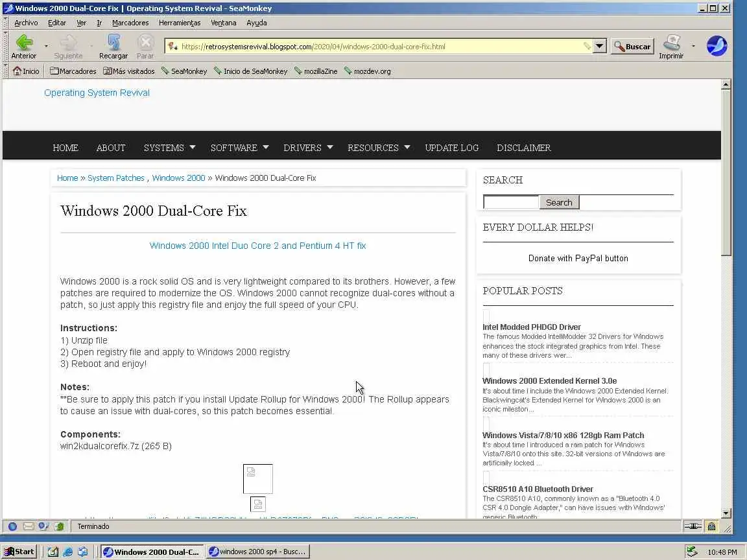Switch to windows 2000 sp4 - Busc... taskbar window
747x560 pixels.
click(x=257, y=552)
